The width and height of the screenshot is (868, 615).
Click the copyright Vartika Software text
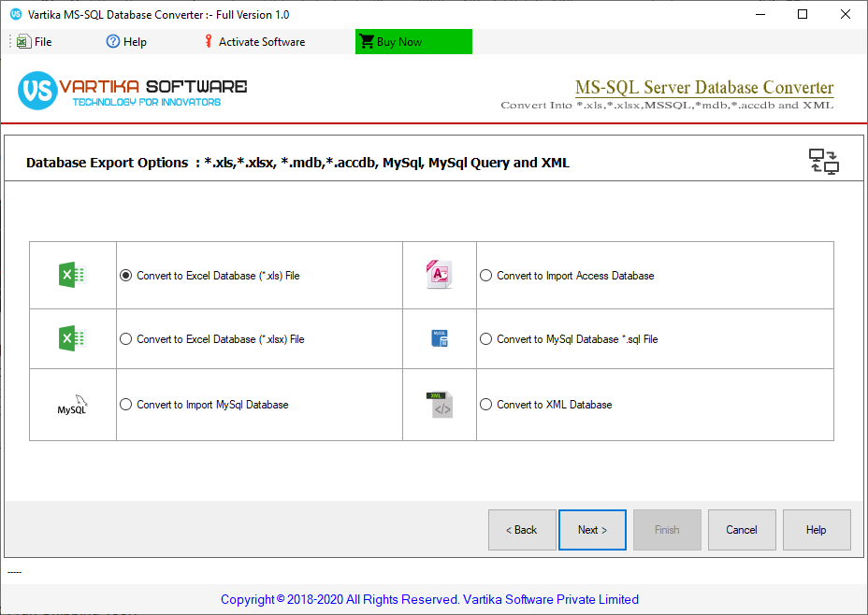click(429, 599)
